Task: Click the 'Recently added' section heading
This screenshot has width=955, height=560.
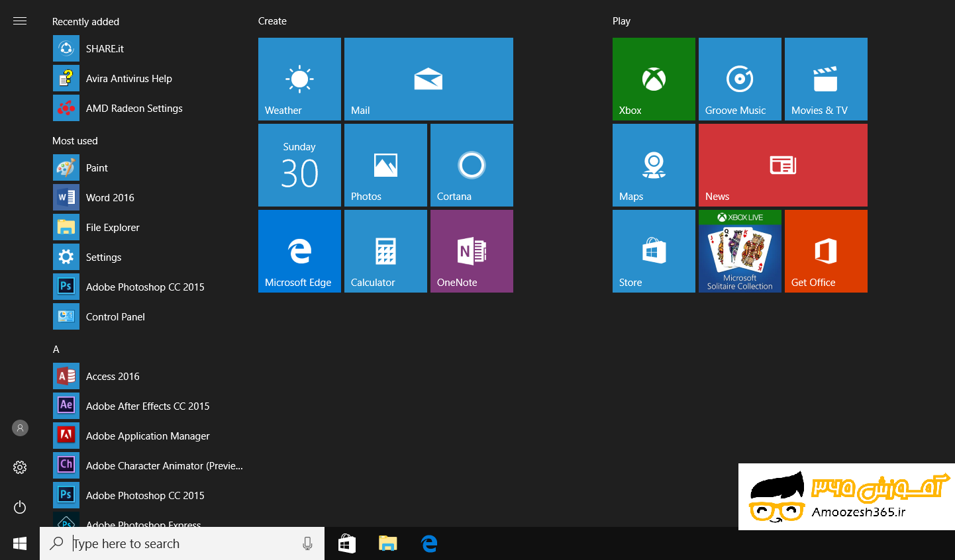Action: tap(85, 21)
